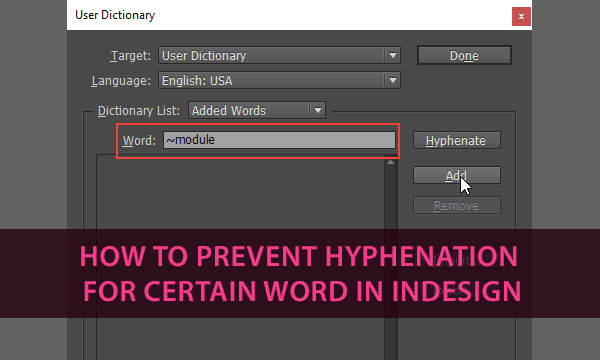Click the Hyphenate button

click(x=457, y=140)
